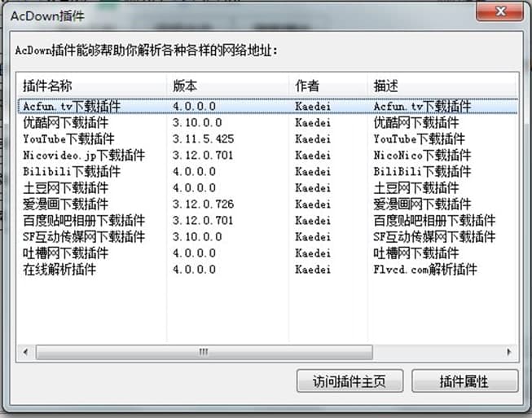Click Kaedei author in YouTube row
Image resolution: width=532 pixels, height=418 pixels.
click(313, 139)
